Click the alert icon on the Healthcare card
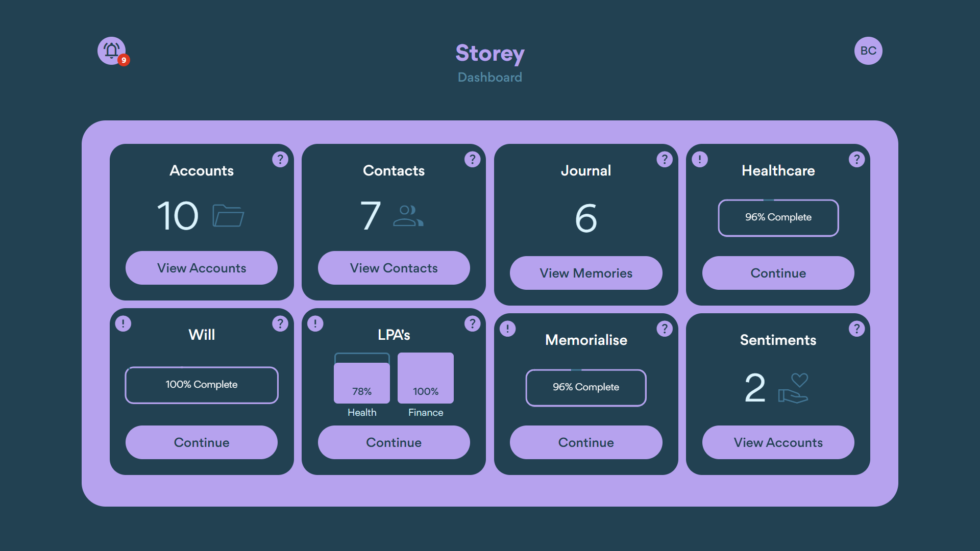This screenshot has height=551, width=980. coord(700,159)
